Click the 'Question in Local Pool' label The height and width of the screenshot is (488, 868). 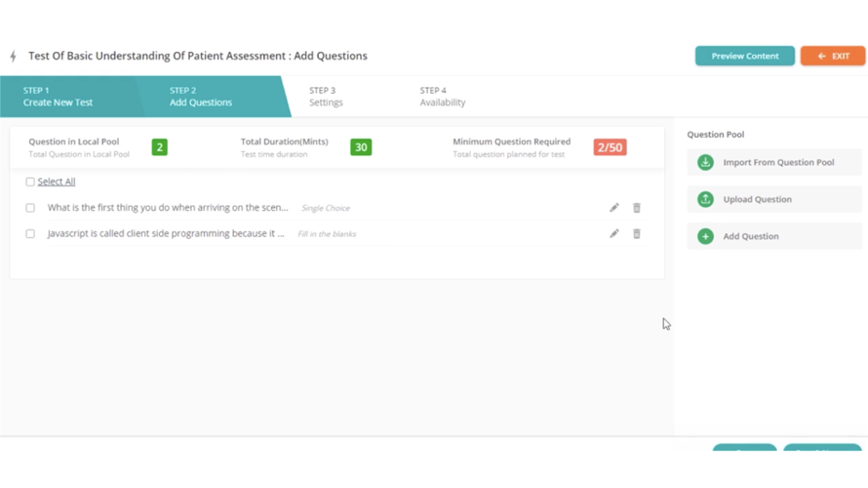(x=73, y=142)
